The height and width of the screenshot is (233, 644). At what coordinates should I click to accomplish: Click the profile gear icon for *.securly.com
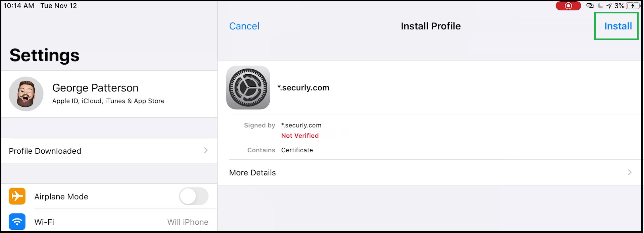coord(248,87)
